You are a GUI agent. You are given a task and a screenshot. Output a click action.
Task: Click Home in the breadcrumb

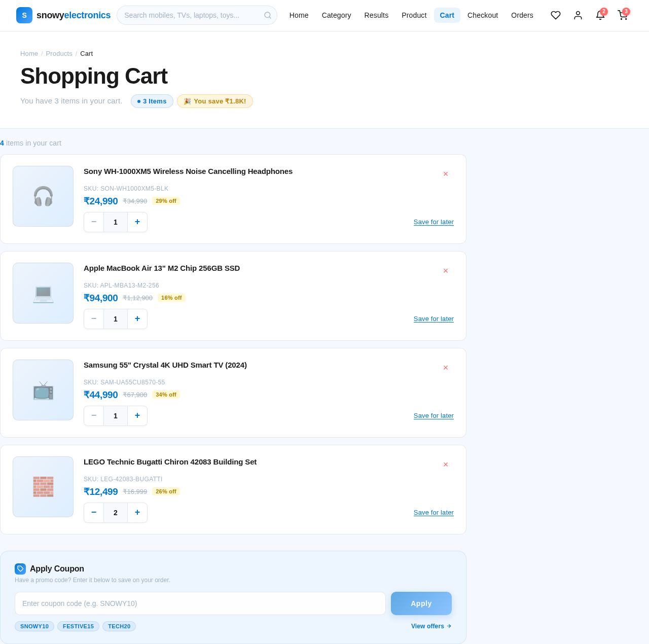click(29, 54)
